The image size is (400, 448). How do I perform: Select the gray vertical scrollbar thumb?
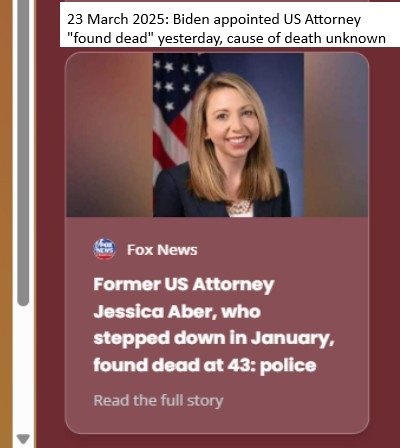(23, 153)
